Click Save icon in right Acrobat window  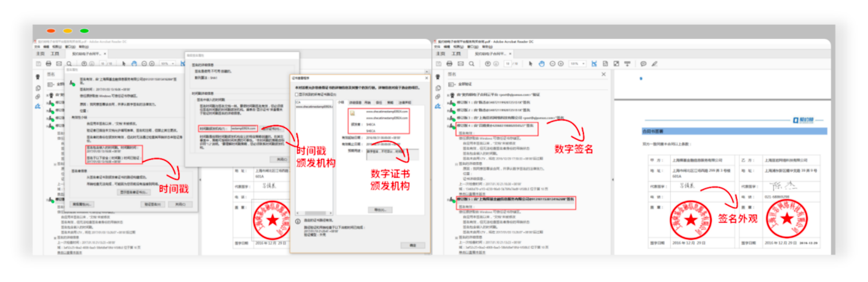pyautogui.click(x=439, y=64)
